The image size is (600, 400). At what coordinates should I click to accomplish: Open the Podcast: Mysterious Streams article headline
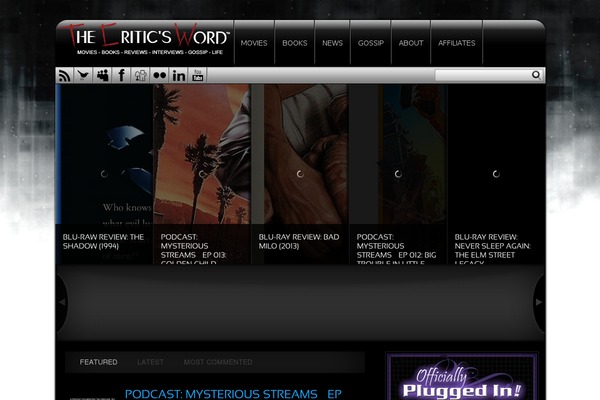233,394
